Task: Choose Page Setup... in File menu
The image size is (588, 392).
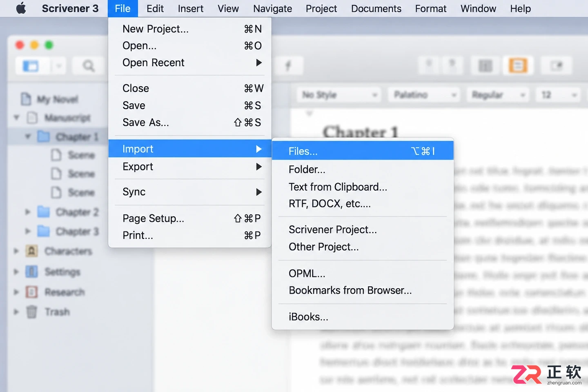Action: [x=190, y=218]
